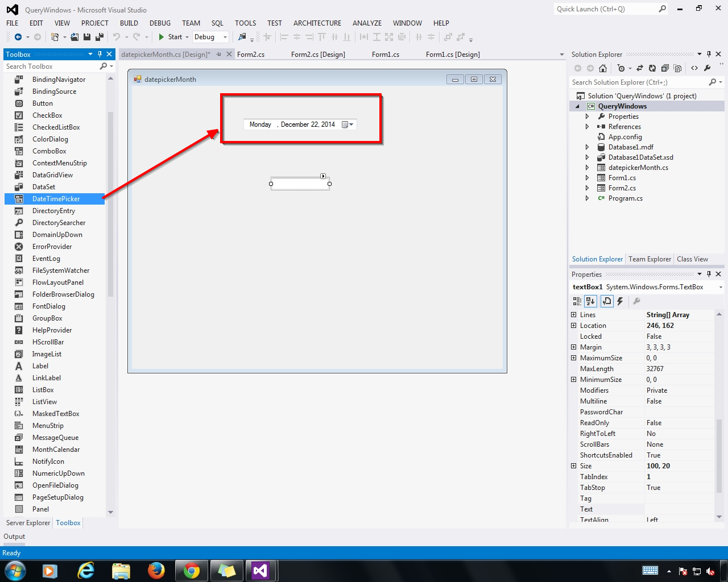Image resolution: width=728 pixels, height=582 pixels.
Task: Switch to the Server Explorer tab
Action: (x=28, y=523)
